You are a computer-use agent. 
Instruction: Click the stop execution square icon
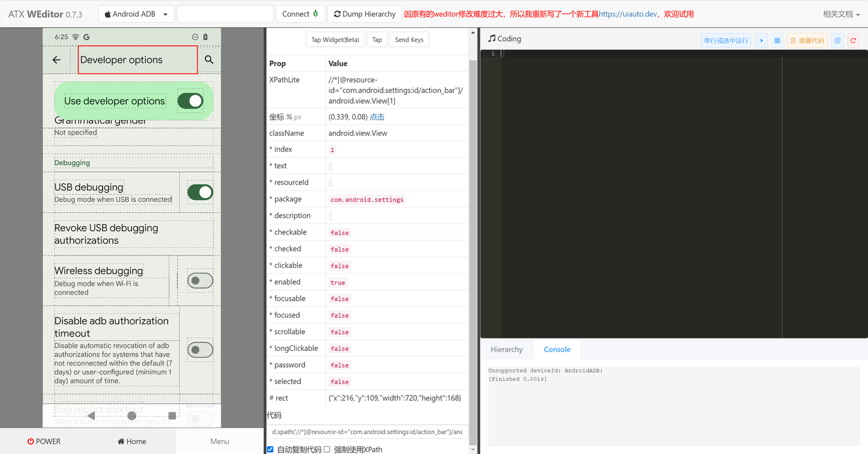tap(777, 40)
